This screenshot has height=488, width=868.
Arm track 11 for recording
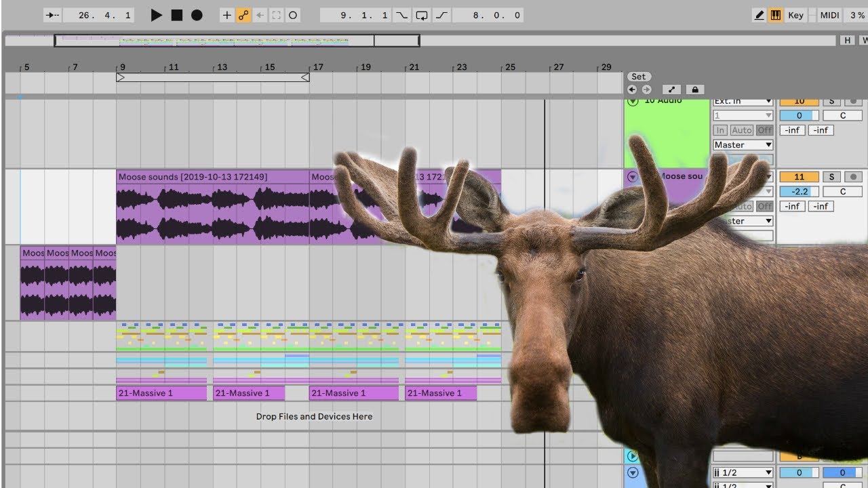(x=853, y=177)
